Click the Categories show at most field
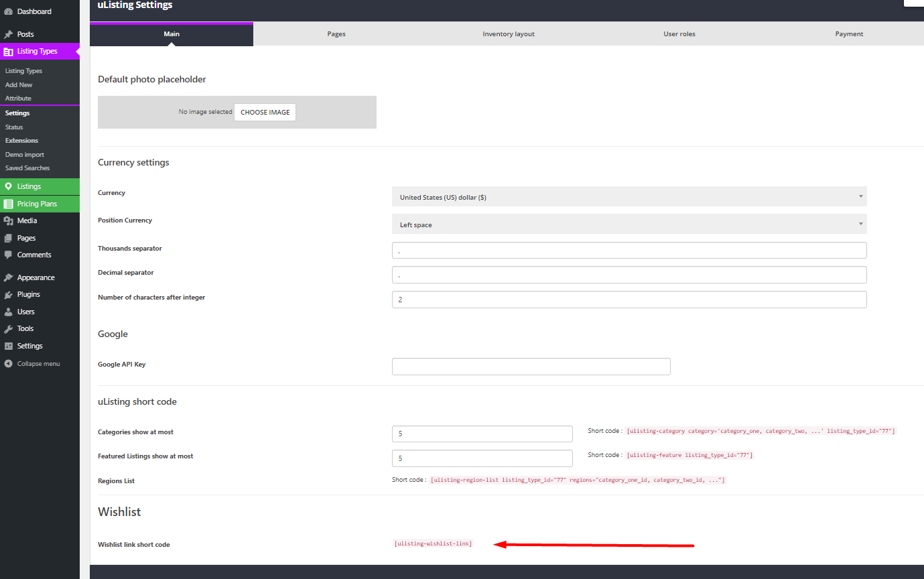 tap(482, 434)
